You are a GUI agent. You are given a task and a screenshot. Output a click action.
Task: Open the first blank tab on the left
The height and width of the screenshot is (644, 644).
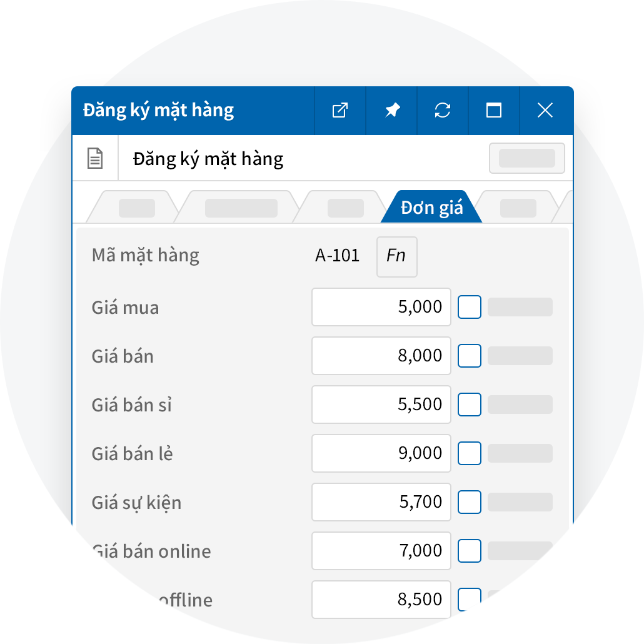(x=136, y=208)
